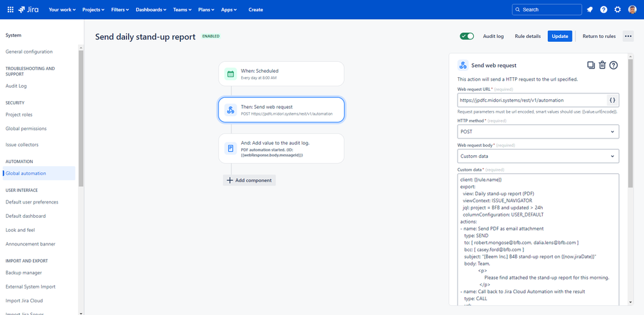Click the smart value braces button
The width and height of the screenshot is (644, 315).
coord(612,100)
